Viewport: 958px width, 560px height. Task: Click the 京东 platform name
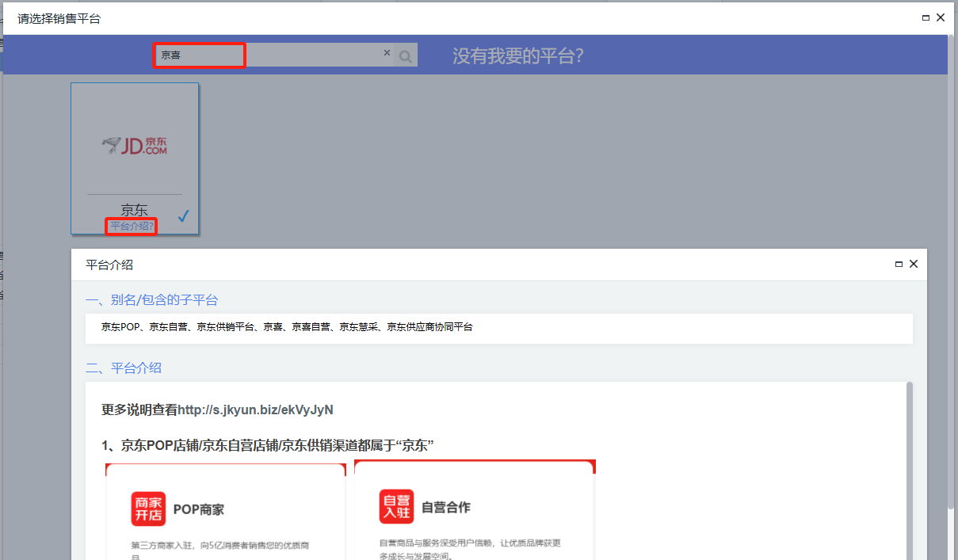tap(134, 210)
